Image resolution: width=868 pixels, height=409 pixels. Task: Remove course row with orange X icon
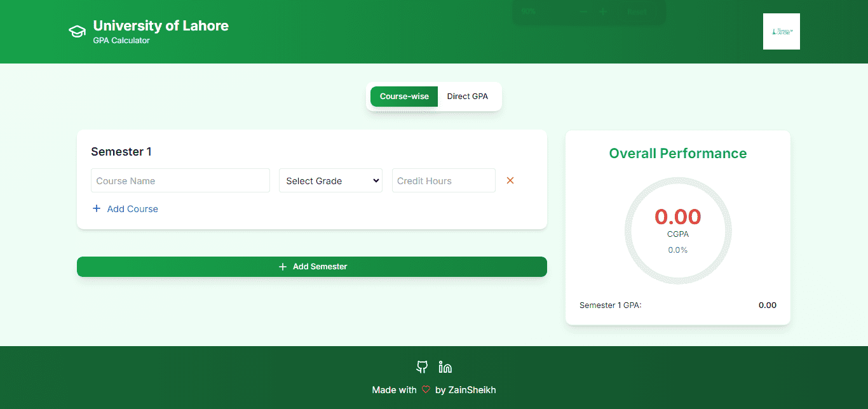510,180
